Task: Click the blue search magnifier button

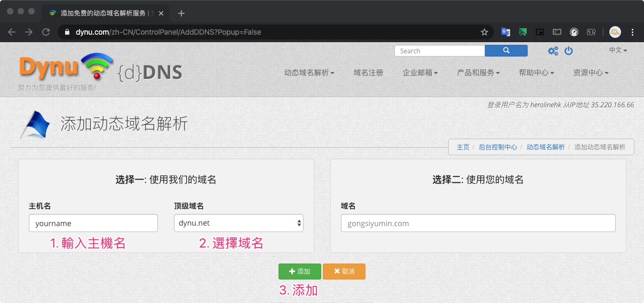Action: coord(506,51)
